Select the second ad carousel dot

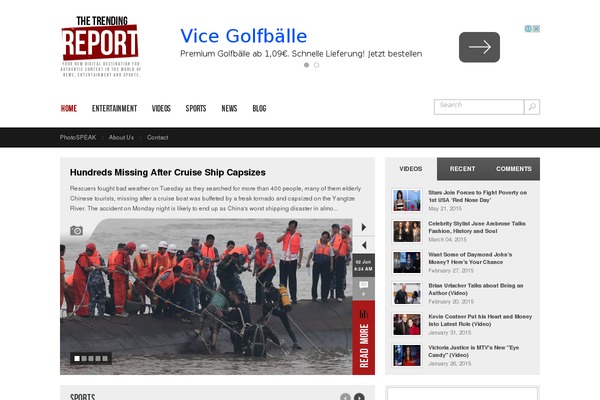pyautogui.click(x=316, y=65)
